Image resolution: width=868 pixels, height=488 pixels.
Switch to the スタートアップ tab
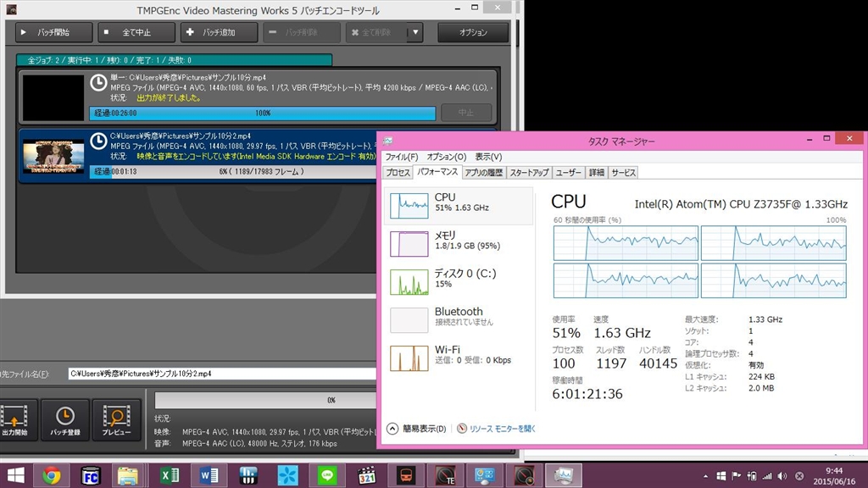click(x=529, y=173)
